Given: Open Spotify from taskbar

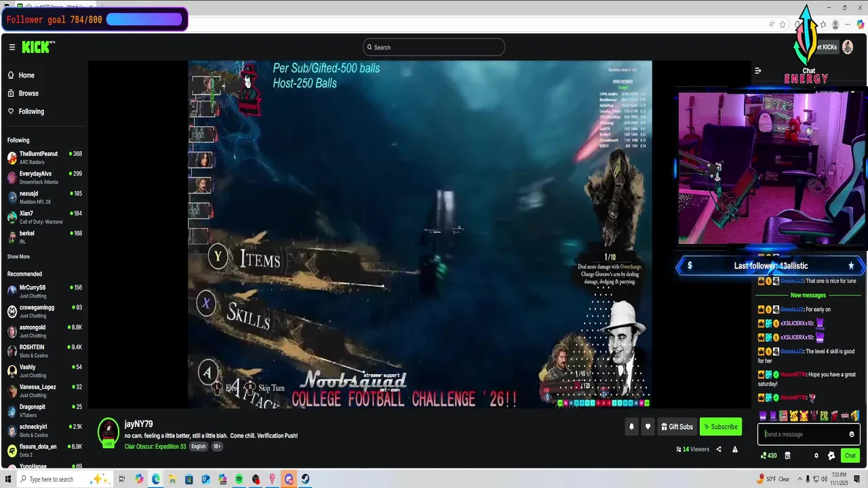Looking at the screenshot, I should [239, 479].
